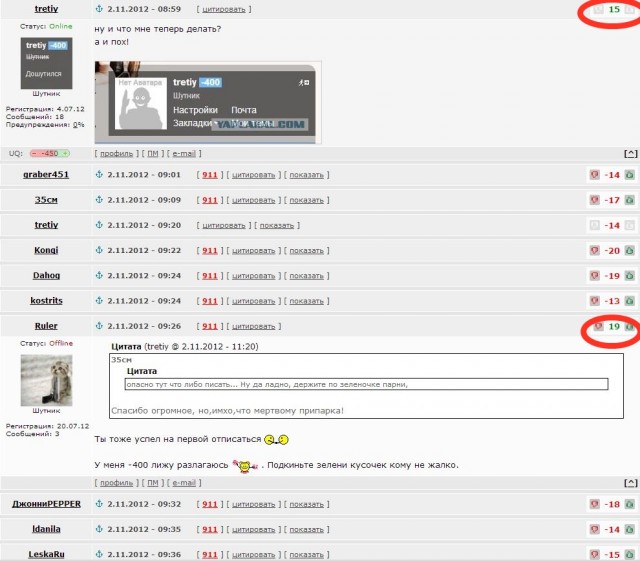Quote Kongi's post with цитировать

coord(253,250)
